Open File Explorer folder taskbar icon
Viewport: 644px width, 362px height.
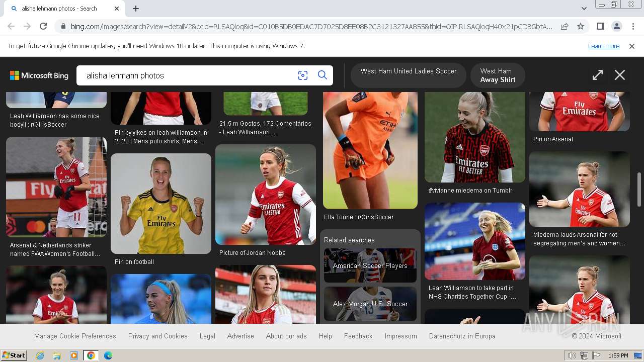pos(57,355)
